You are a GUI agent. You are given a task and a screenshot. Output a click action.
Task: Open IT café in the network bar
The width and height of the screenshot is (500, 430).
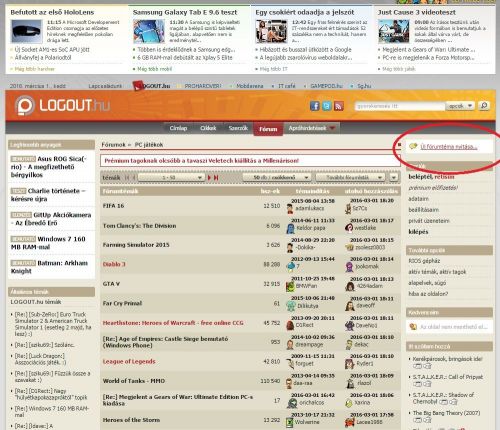[287, 86]
